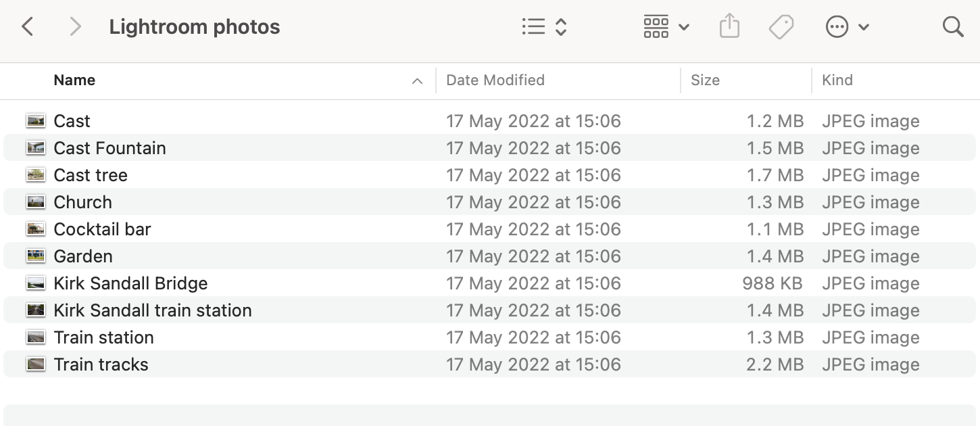This screenshot has width=980, height=426.
Task: Open the Search magnifier icon
Action: (952, 27)
